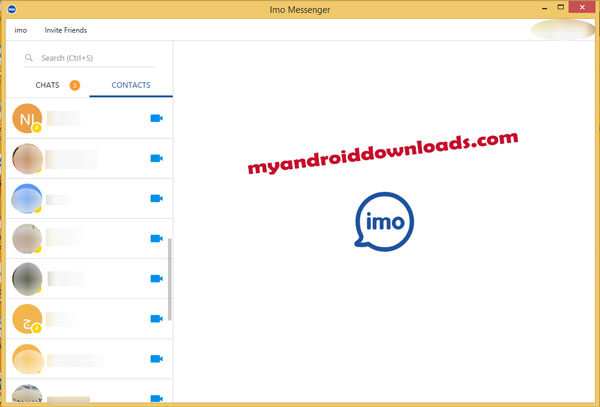Open the imo menu

[x=21, y=30]
